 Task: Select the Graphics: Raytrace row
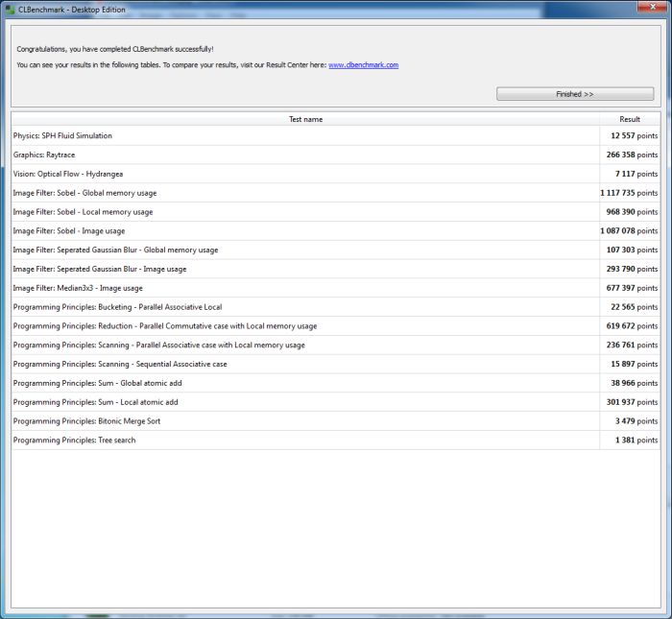coord(336,155)
